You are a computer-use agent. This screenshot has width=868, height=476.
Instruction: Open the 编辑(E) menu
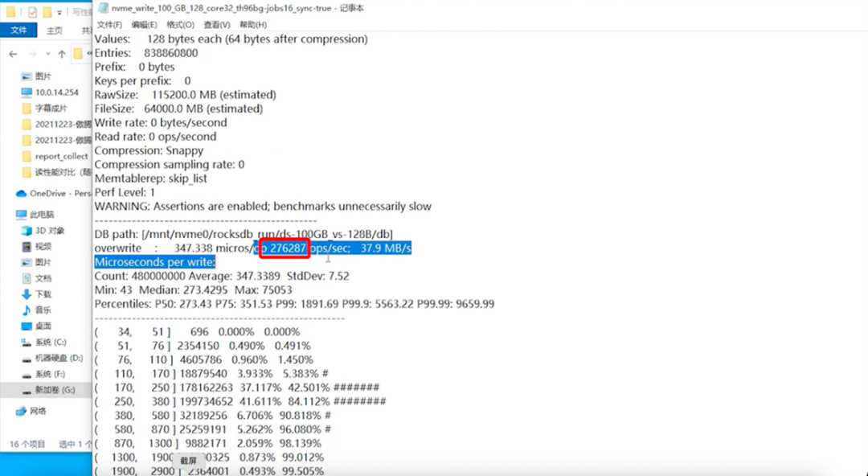pos(144,25)
